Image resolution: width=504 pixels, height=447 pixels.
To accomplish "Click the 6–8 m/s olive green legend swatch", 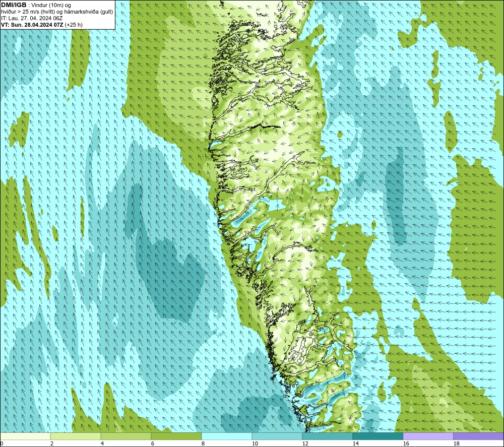I will coord(176,436).
